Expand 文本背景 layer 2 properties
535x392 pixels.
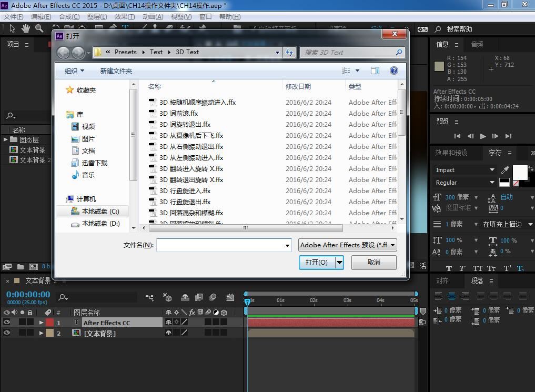(41, 333)
